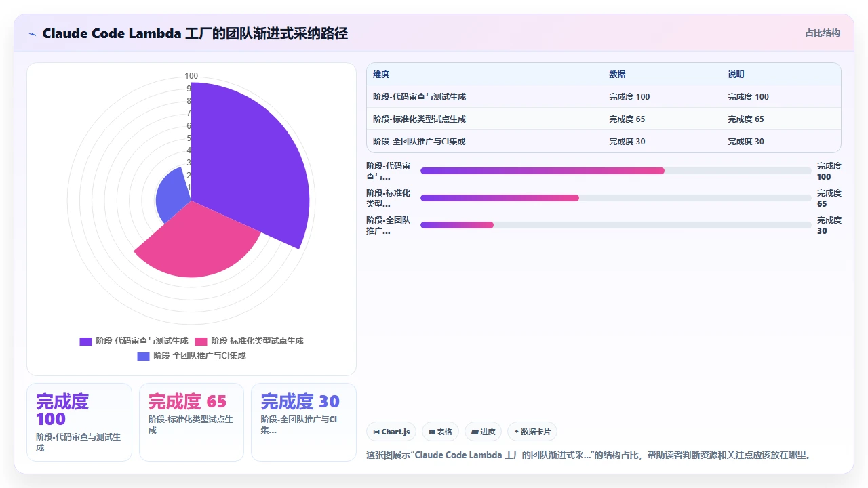Click the page title Claude Code Lambda 工厂
The height and width of the screenshot is (488, 868).
pyautogui.click(x=195, y=33)
